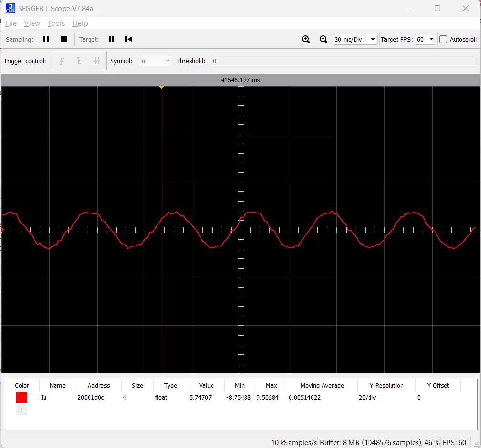
Task: Open the File menu
Action: [x=11, y=23]
